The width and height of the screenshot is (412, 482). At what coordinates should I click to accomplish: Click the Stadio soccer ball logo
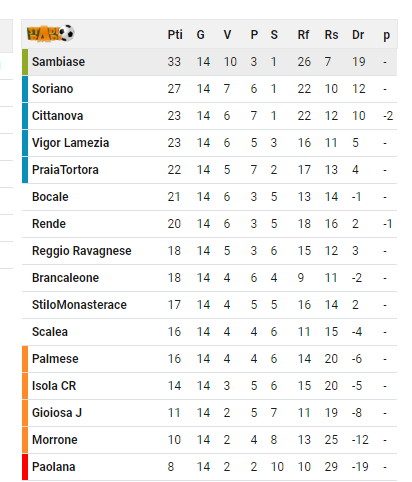(x=51, y=34)
